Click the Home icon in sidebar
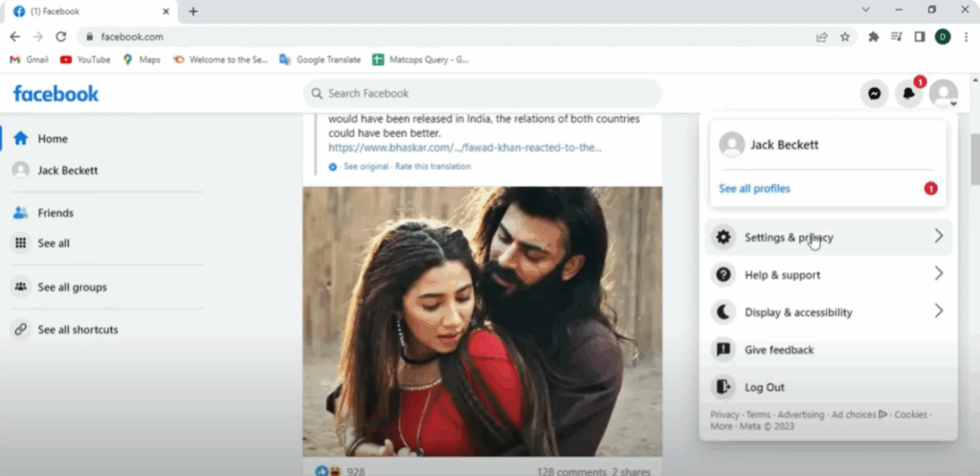The height and width of the screenshot is (476, 980). click(x=20, y=139)
